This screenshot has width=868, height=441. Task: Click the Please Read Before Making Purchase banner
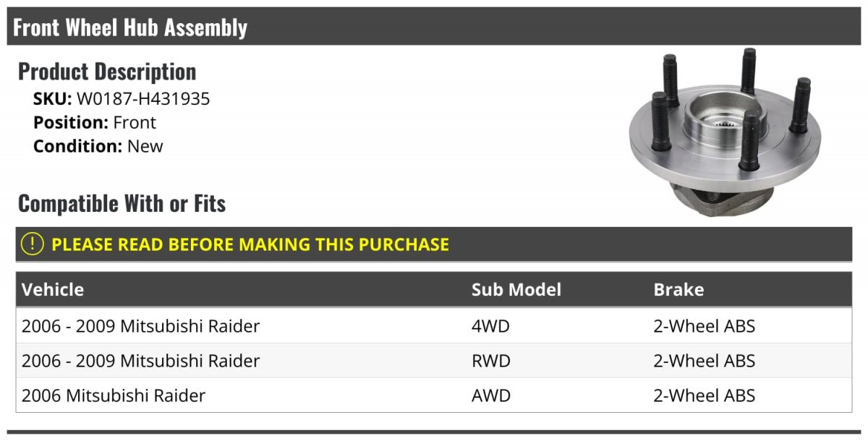pos(434,244)
